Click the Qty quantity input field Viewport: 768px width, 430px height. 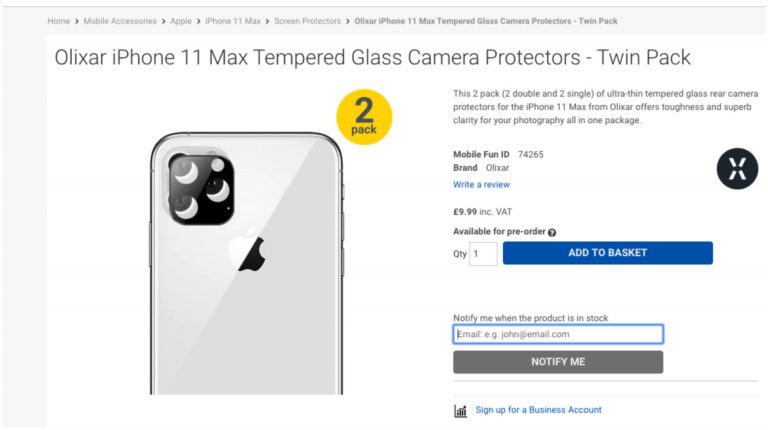point(484,253)
